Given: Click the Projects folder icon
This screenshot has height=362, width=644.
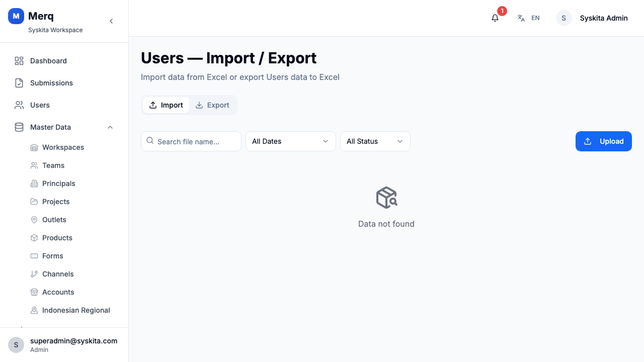Looking at the screenshot, I should click(34, 202).
